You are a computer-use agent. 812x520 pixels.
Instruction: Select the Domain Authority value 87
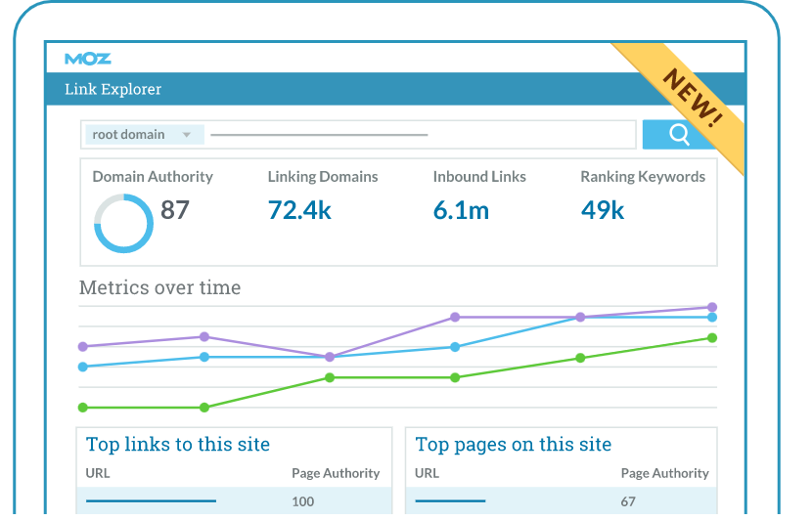point(174,210)
